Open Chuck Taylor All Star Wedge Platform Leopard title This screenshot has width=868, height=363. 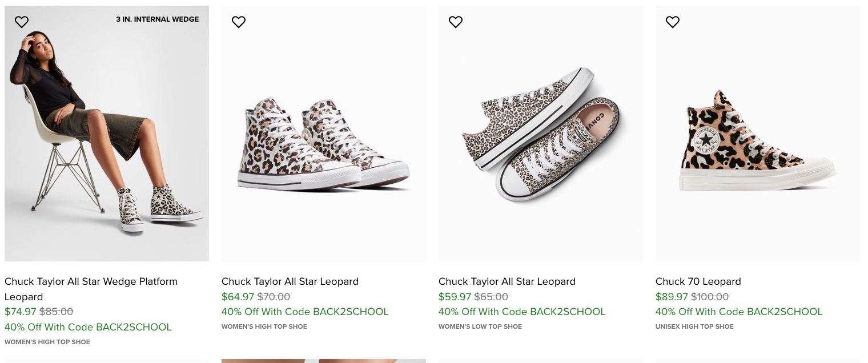pyautogui.click(x=91, y=289)
